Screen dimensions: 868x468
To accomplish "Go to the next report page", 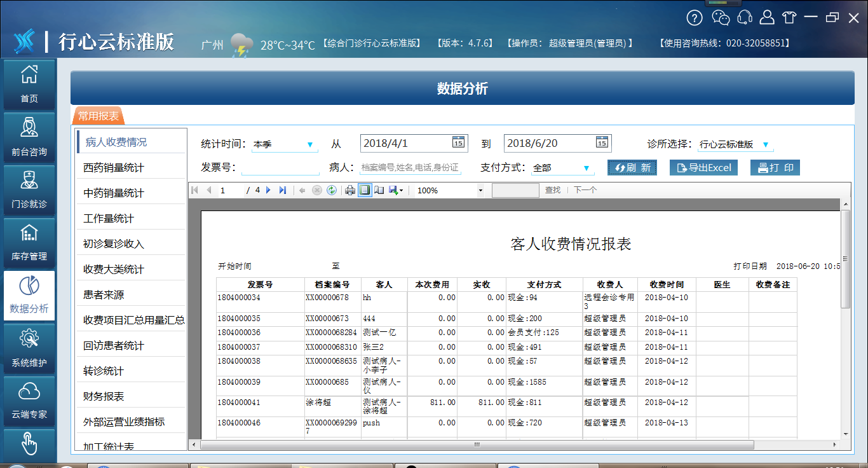I will coord(268,190).
